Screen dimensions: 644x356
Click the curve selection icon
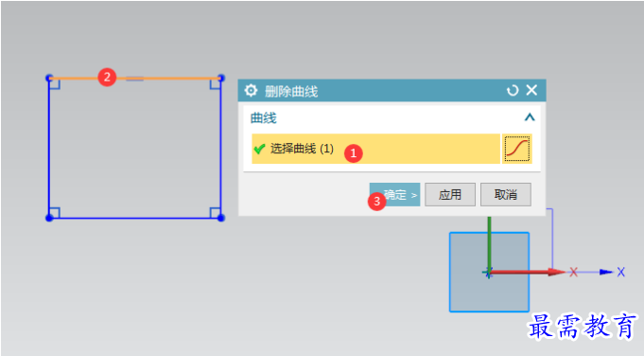click(516, 149)
